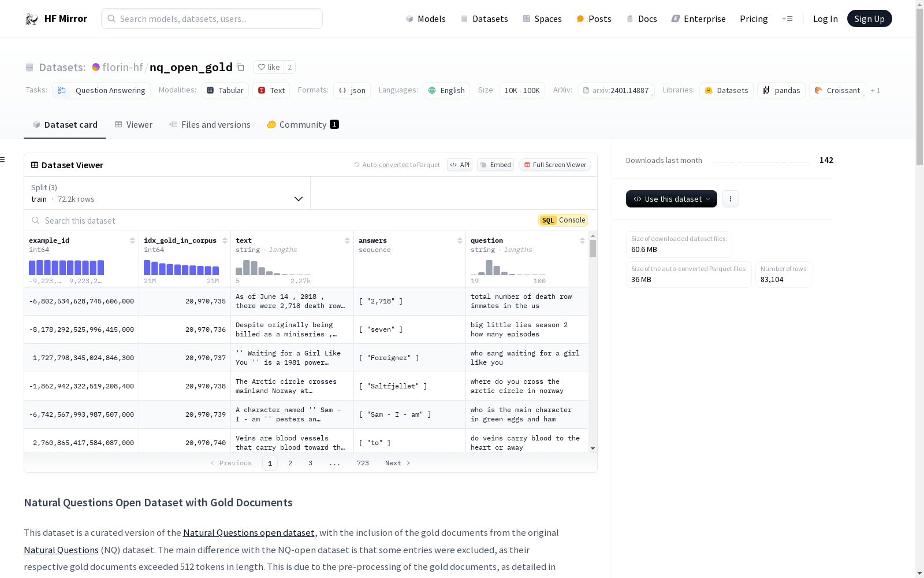Open the Models page in the navbar
The height and width of the screenshot is (578, 924).
coord(426,18)
